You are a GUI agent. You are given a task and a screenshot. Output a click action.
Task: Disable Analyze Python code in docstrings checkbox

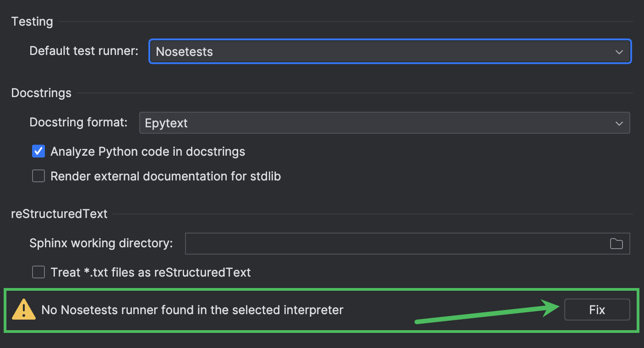(x=38, y=151)
